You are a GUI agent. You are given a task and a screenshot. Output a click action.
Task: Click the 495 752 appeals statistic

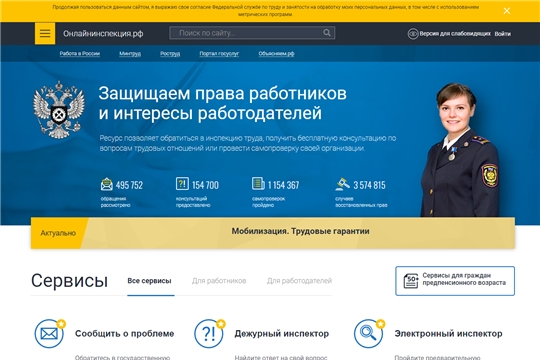tap(129, 185)
